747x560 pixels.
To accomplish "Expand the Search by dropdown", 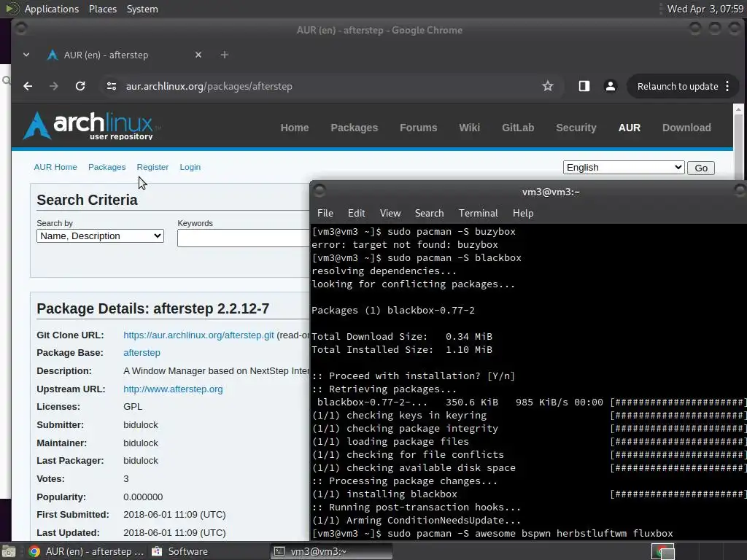I will point(100,236).
